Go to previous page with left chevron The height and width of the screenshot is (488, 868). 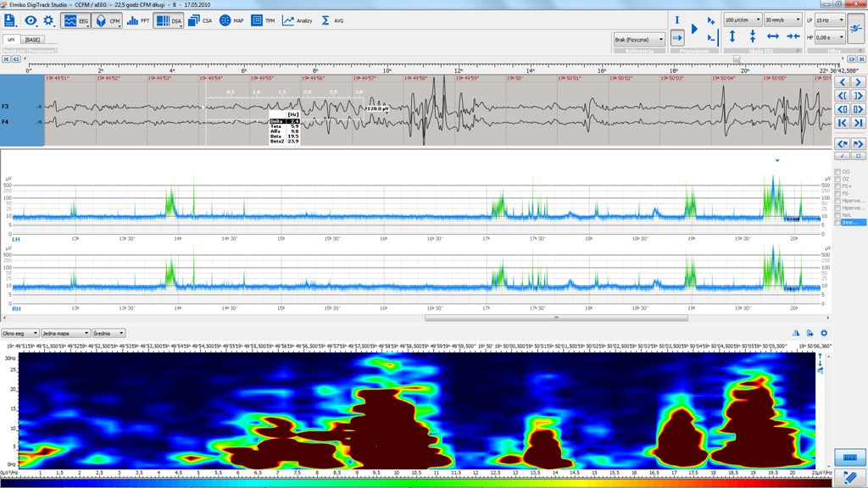click(x=843, y=82)
